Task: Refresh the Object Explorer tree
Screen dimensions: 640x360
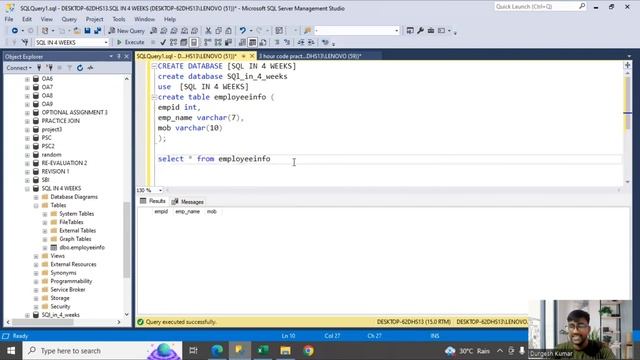Action: (x=80, y=68)
